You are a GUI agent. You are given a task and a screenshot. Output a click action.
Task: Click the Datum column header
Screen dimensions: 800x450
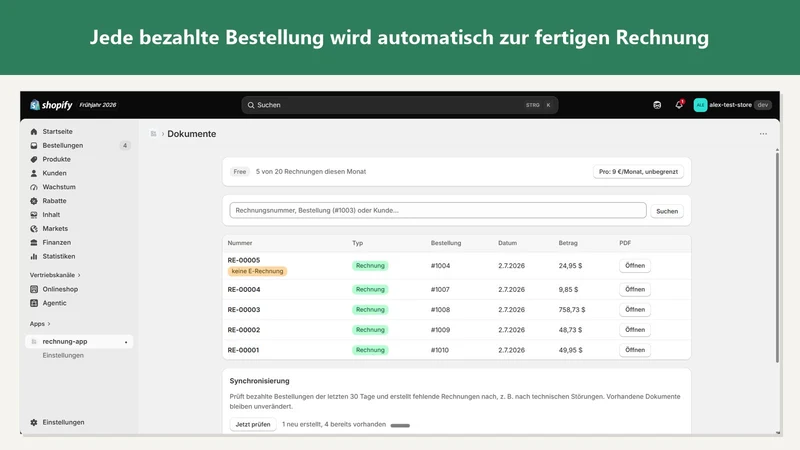tap(508, 243)
